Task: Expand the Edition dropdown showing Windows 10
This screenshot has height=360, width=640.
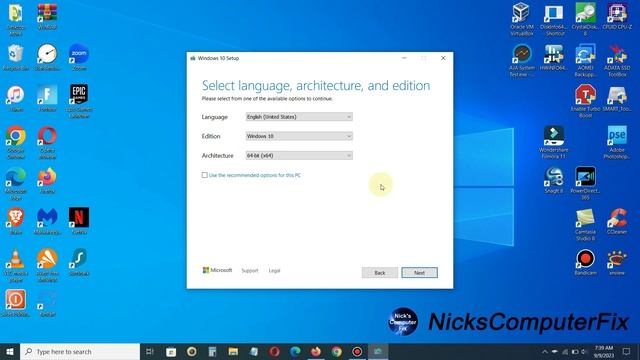Action: (299, 136)
